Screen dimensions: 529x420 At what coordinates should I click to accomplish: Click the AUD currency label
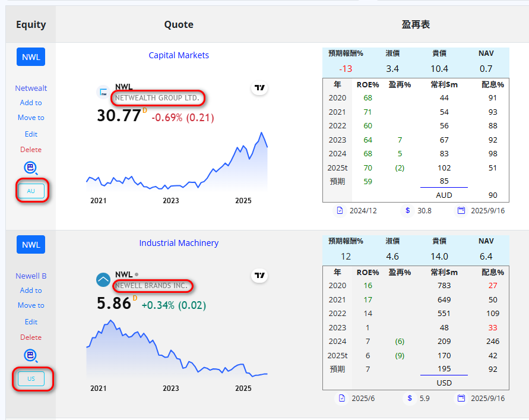coord(444,195)
